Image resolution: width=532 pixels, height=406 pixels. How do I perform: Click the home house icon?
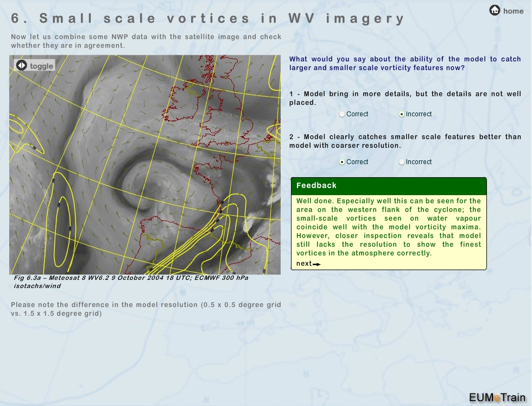click(x=495, y=10)
